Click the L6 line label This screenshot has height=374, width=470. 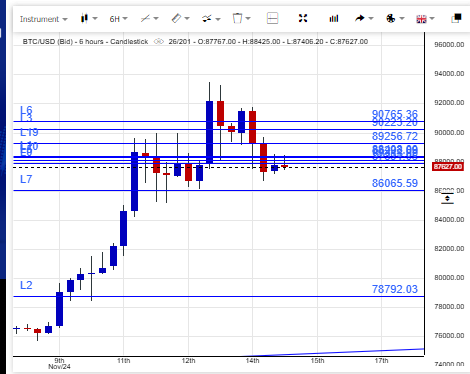click(26, 110)
